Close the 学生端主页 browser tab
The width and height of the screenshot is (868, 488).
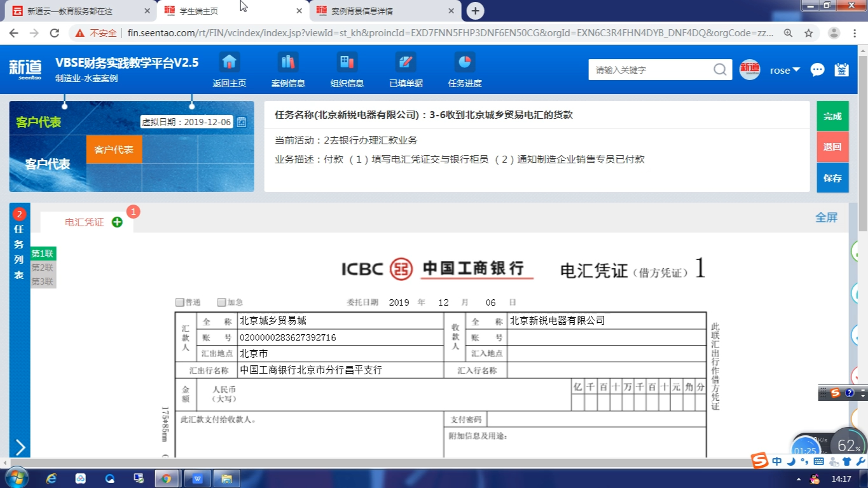click(x=298, y=11)
